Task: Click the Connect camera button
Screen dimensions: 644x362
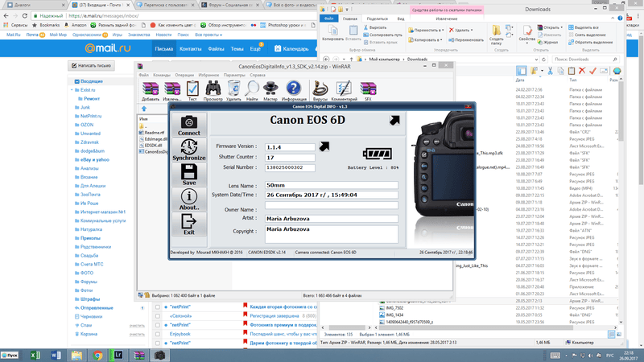Action: (x=188, y=125)
